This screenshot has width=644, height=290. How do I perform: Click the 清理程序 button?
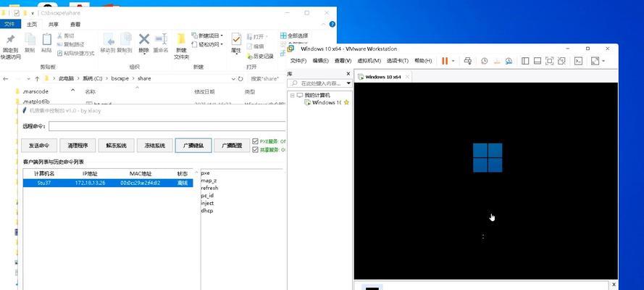(x=78, y=146)
